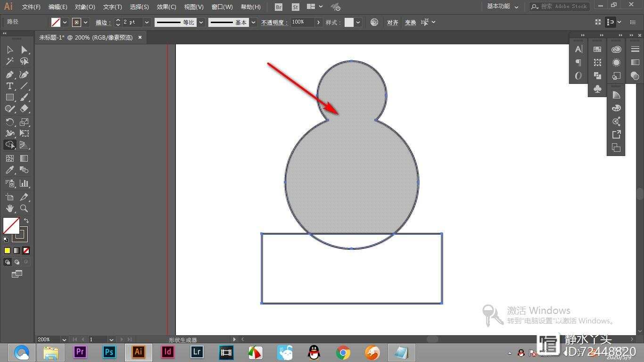Select the Column Graph tool

24,183
